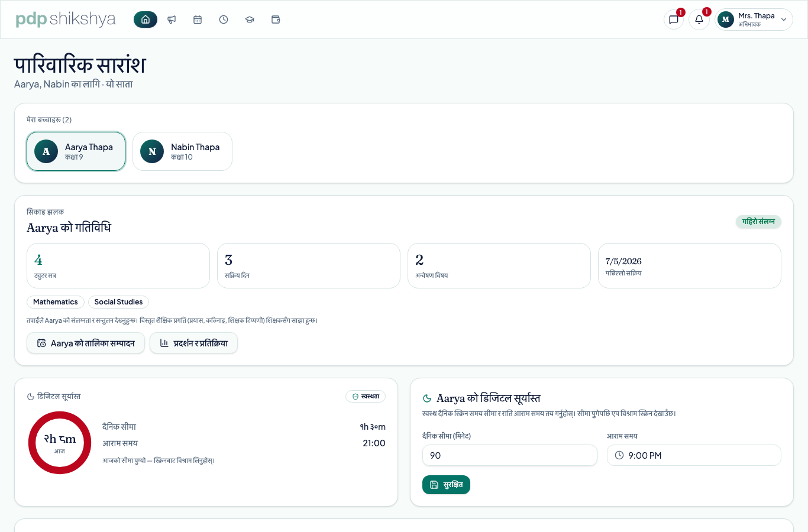Open the messages chat icon

coord(674,20)
